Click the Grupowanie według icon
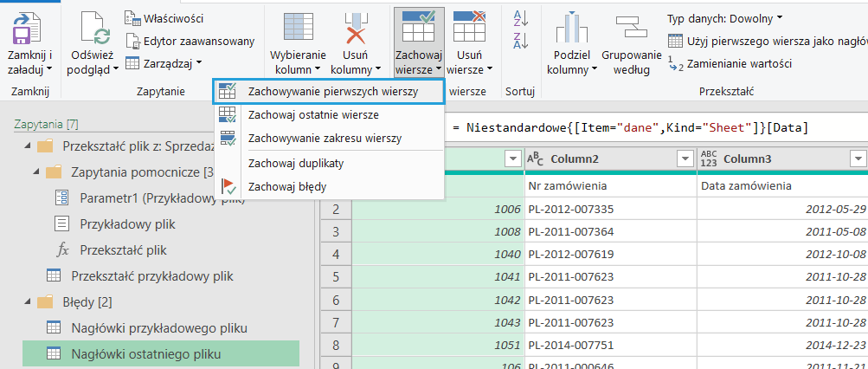 tap(632, 28)
